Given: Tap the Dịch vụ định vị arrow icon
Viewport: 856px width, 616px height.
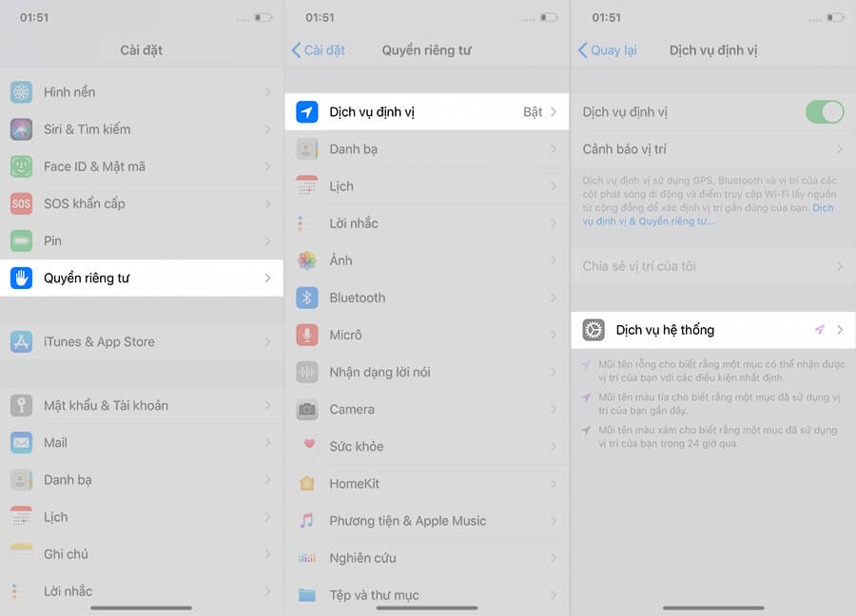Looking at the screenshot, I should click(x=306, y=112).
